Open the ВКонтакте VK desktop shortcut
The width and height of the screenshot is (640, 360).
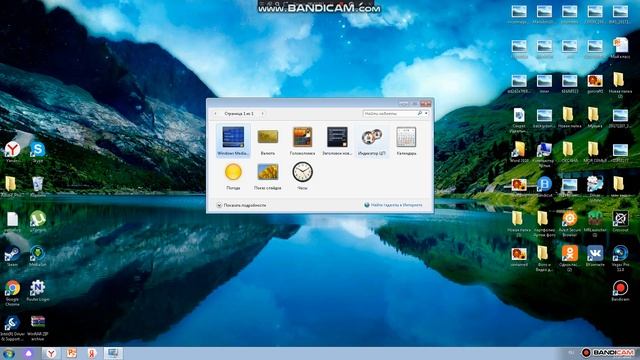point(595,256)
